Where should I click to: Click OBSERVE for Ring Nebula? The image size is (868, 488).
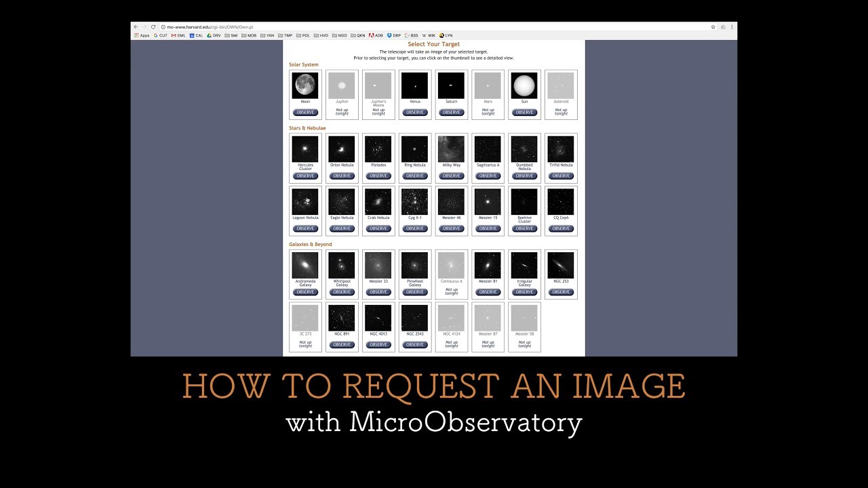click(x=415, y=176)
